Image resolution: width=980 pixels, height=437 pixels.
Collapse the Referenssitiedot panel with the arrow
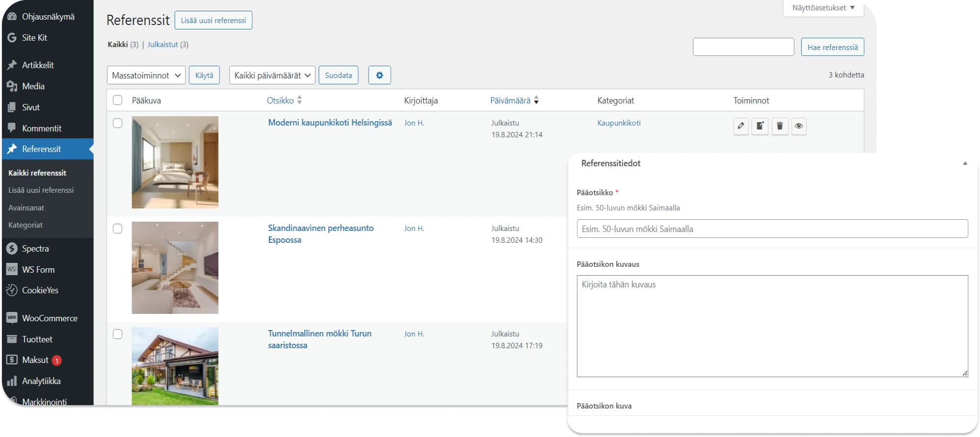point(965,163)
